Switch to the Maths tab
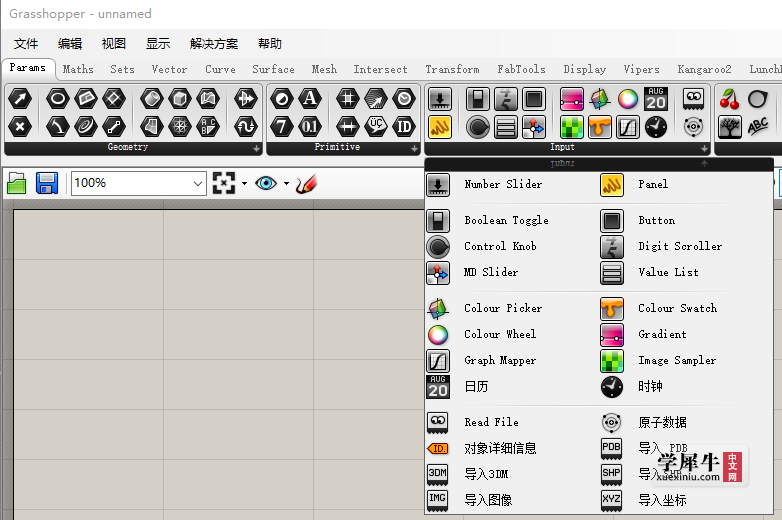782x520 pixels. 78,69
